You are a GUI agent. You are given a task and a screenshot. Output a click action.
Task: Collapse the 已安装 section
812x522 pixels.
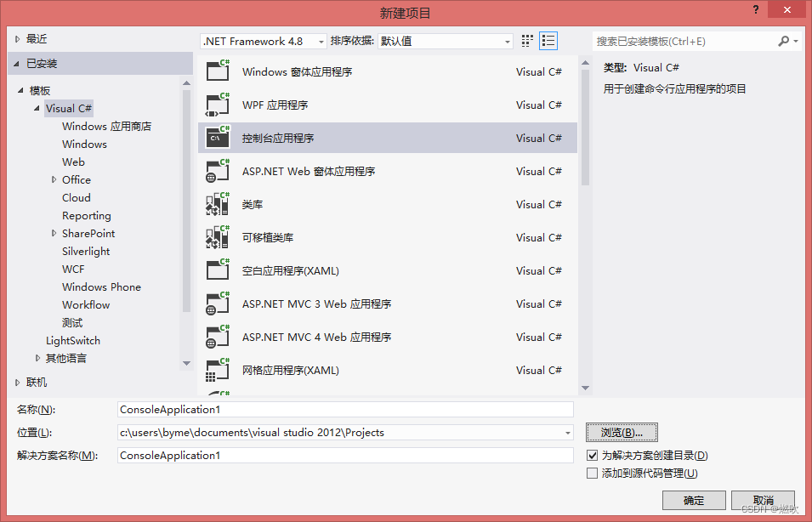point(16,64)
